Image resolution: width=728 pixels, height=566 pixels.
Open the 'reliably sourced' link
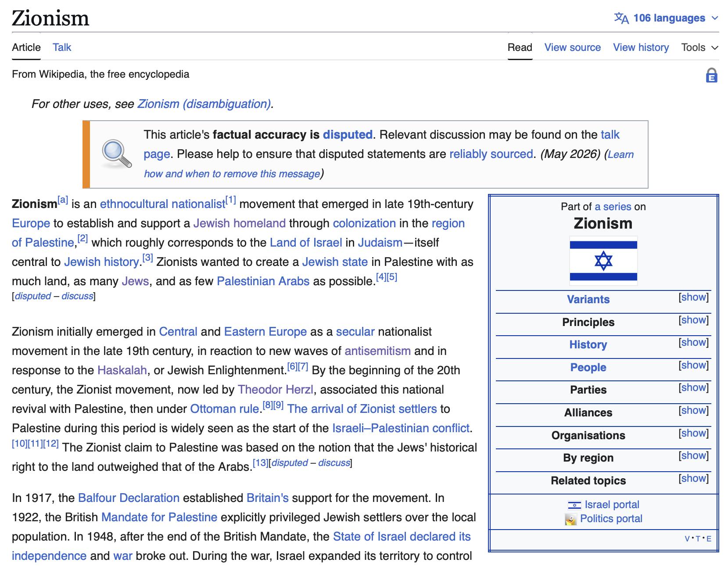(491, 154)
